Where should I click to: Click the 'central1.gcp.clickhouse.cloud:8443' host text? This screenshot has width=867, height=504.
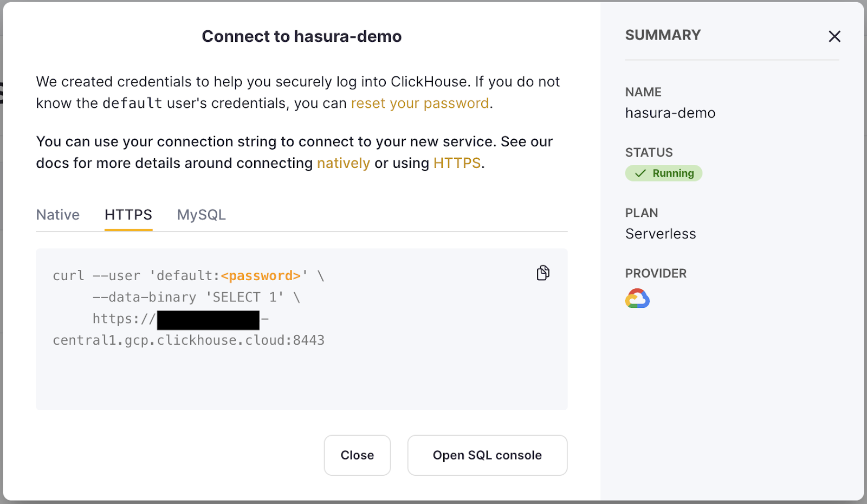pos(189,340)
